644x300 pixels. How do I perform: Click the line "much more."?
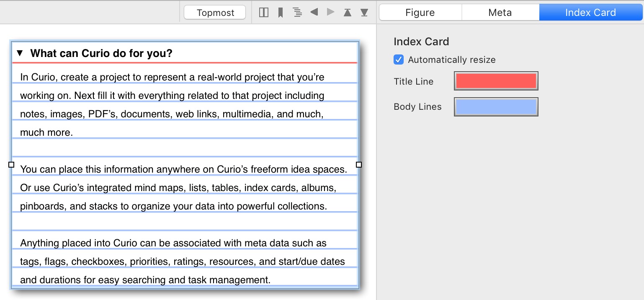(46, 132)
